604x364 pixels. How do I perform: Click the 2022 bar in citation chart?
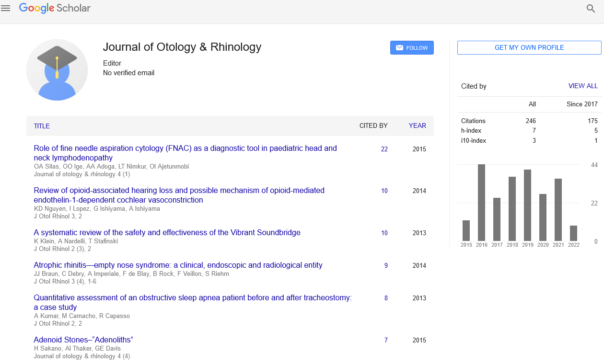tap(573, 233)
